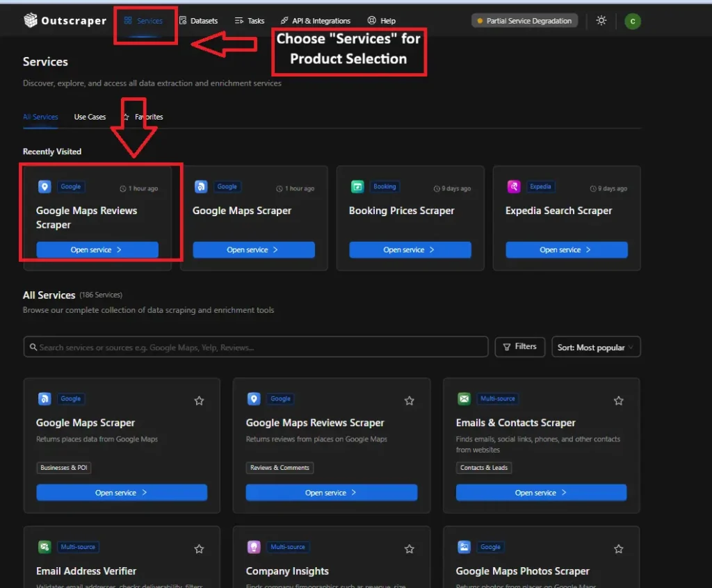This screenshot has width=712, height=588.
Task: Focus the Search services or sources field
Action: (x=256, y=347)
